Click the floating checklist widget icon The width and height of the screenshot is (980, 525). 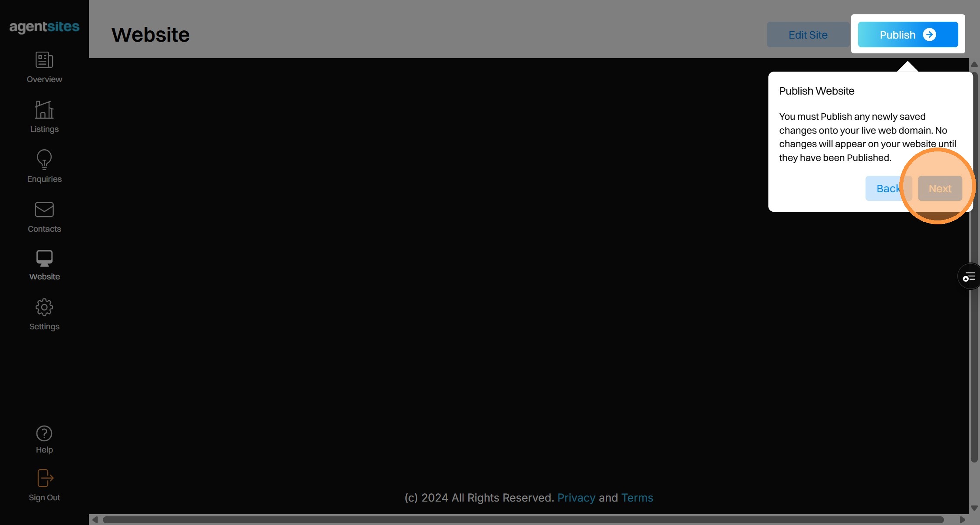(x=969, y=276)
